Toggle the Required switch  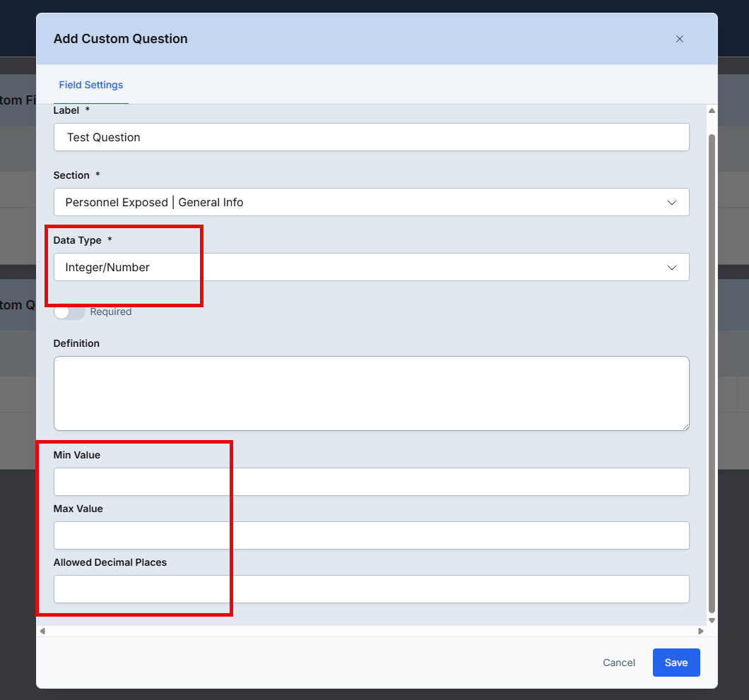[69, 312]
